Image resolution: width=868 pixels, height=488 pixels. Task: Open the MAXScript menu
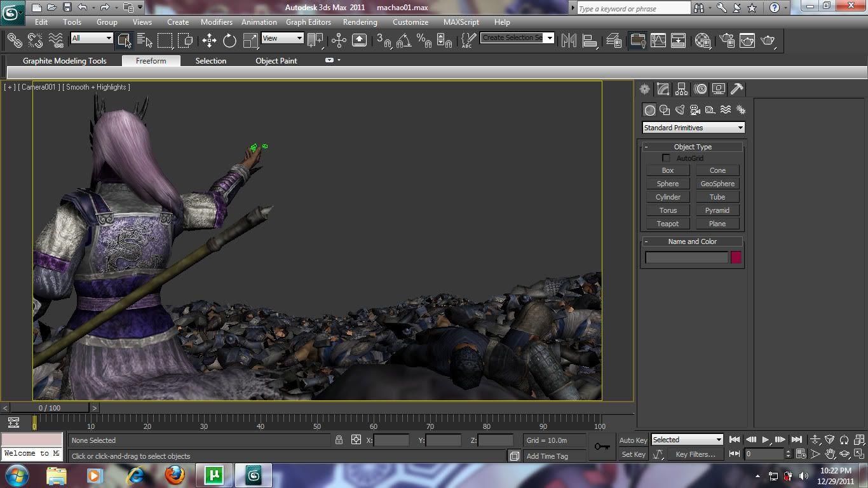point(461,22)
